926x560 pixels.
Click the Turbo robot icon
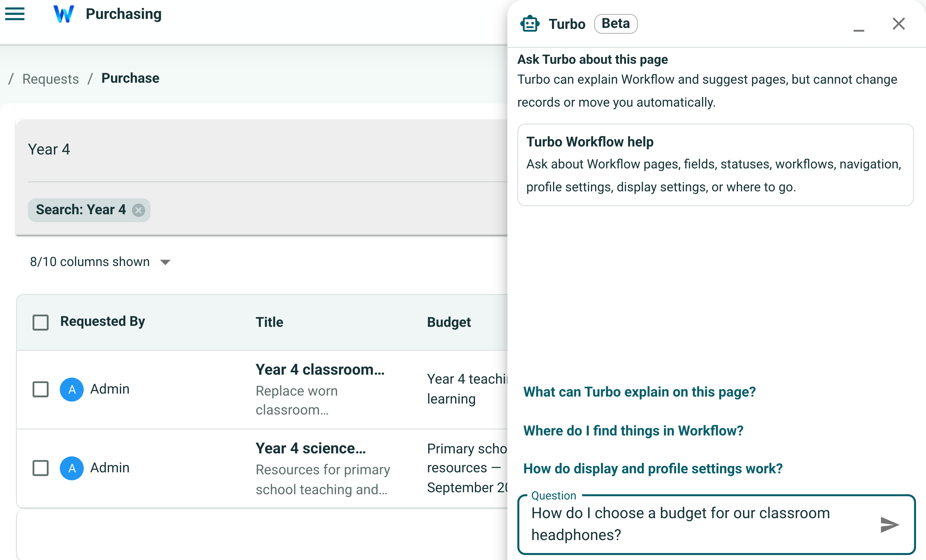pyautogui.click(x=530, y=24)
